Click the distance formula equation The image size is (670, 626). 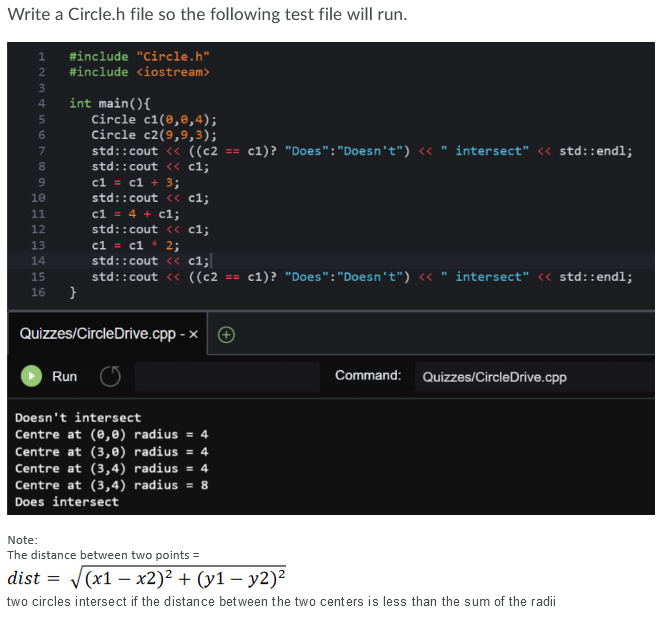(147, 578)
